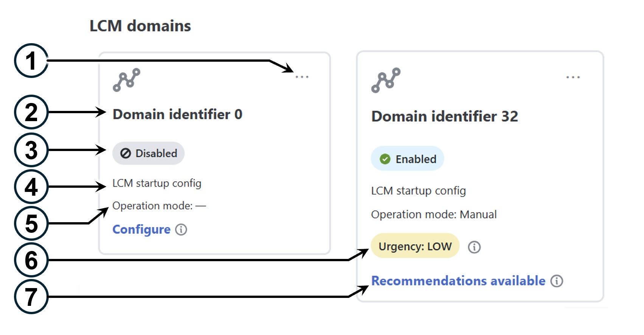Image resolution: width=644 pixels, height=335 pixels.
Task: Toggle the Enabled status on Domain identifier 32
Action: tap(407, 159)
